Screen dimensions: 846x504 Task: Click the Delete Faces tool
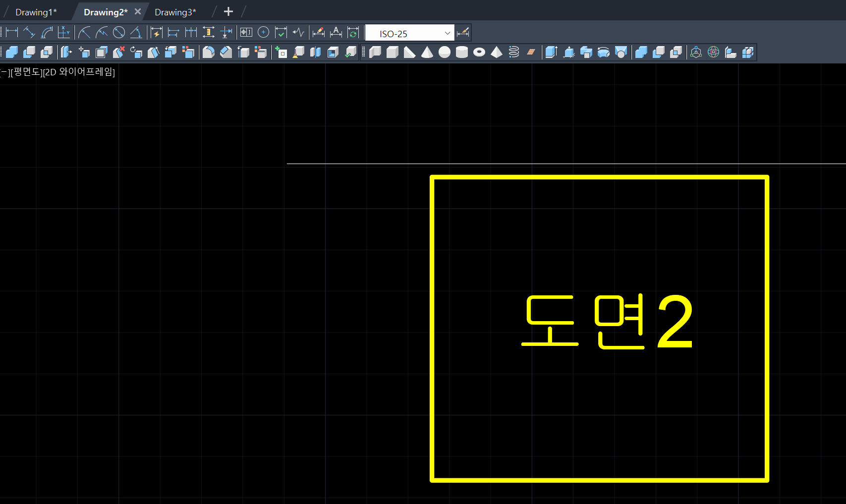click(119, 52)
